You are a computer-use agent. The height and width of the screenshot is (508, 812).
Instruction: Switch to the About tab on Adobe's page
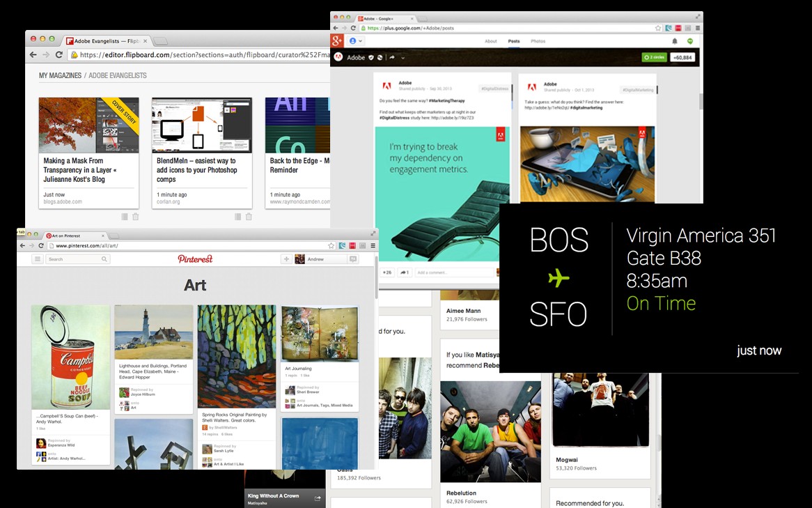(491, 41)
